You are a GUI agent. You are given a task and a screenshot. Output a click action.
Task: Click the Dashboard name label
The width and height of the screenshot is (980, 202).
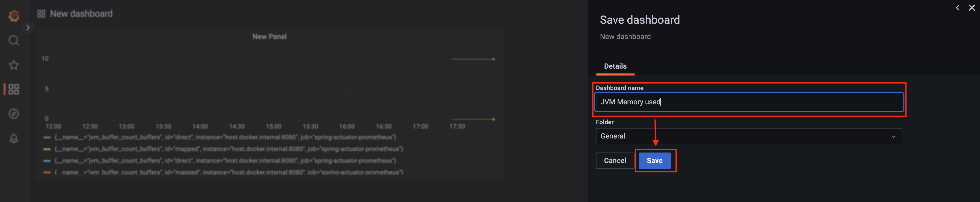(619, 88)
